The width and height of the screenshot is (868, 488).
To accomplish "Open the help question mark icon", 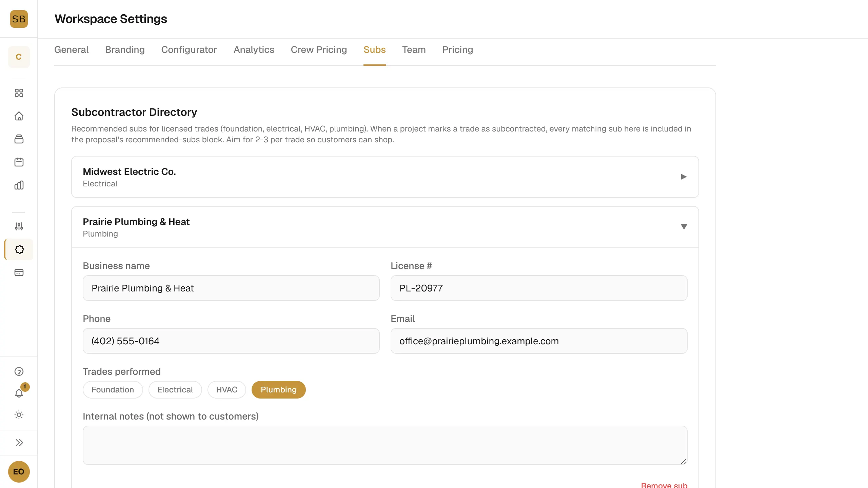I will pos(19,371).
